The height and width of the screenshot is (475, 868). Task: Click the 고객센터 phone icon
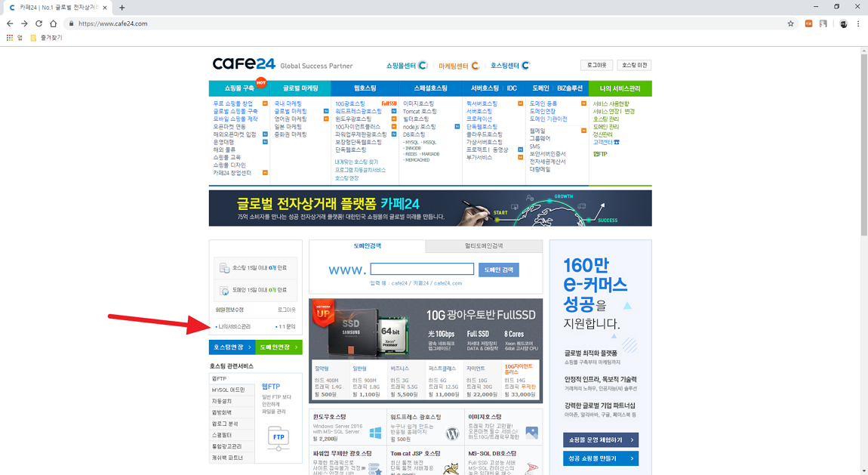617,142
